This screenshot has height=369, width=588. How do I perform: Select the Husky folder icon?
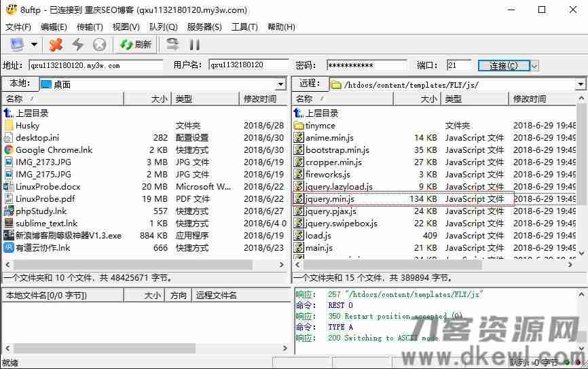pos(9,125)
